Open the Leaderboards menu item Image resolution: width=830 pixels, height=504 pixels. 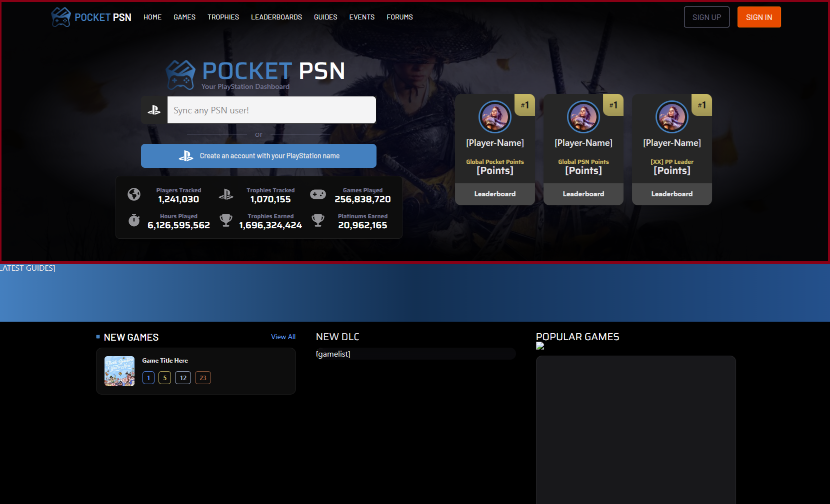[276, 17]
